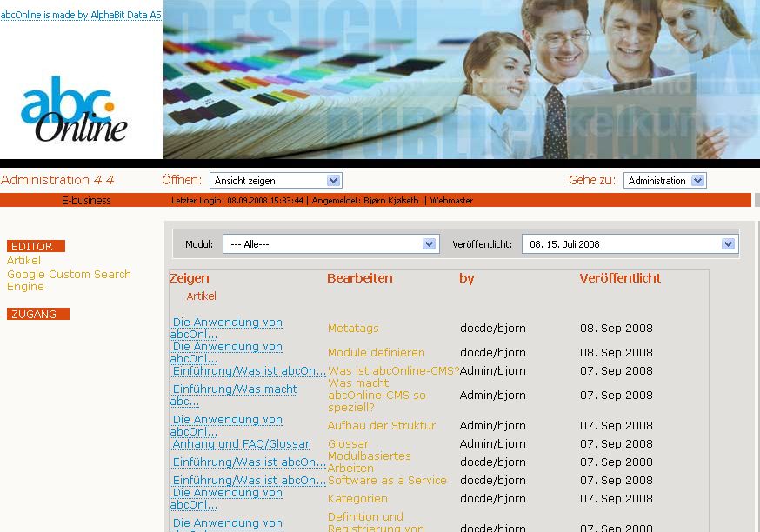Screen dimensions: 760x532
Task: Click the 'Administration 4.4' heading
Action: (57, 180)
